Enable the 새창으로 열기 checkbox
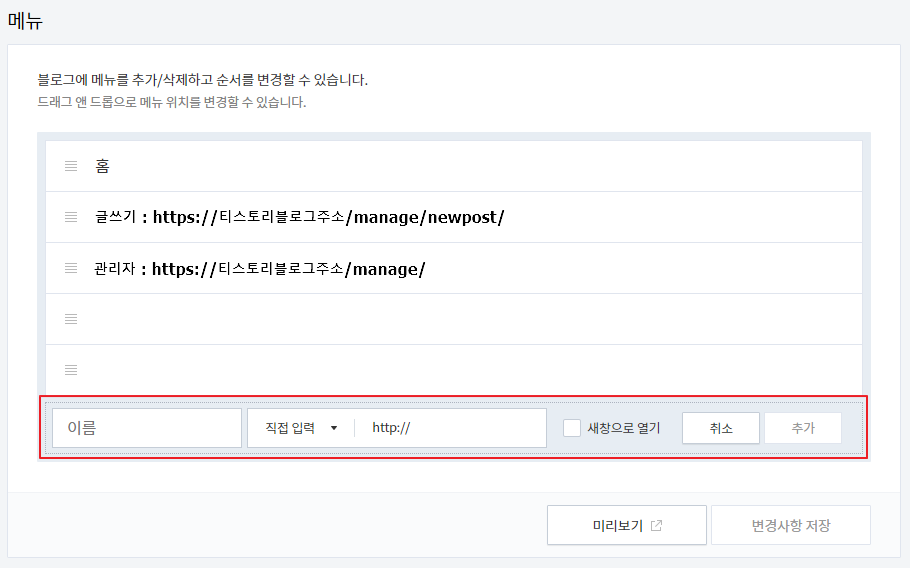Image resolution: width=910 pixels, height=568 pixels. tap(572, 428)
